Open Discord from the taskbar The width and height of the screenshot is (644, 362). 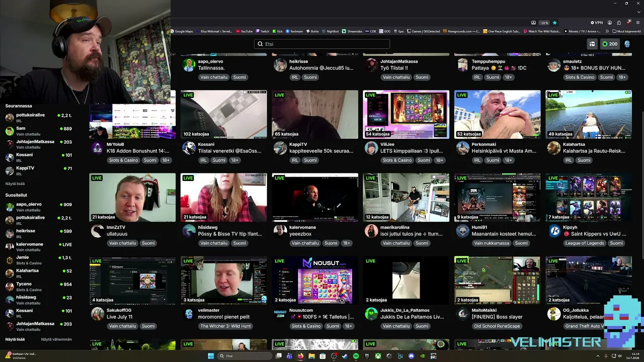click(411, 356)
